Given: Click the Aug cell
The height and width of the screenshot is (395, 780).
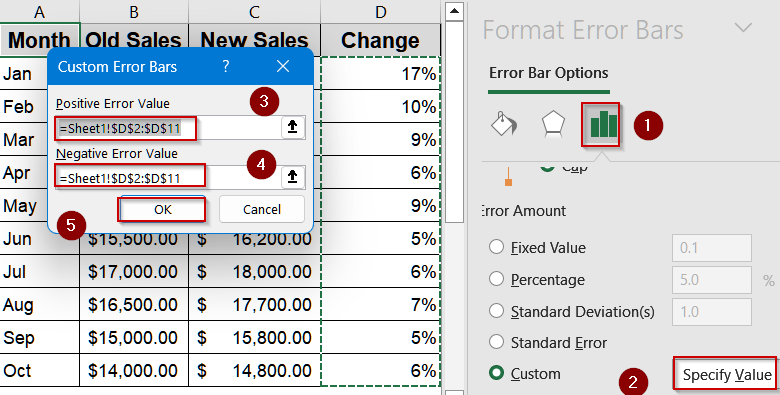Looking at the screenshot, I should (x=39, y=304).
